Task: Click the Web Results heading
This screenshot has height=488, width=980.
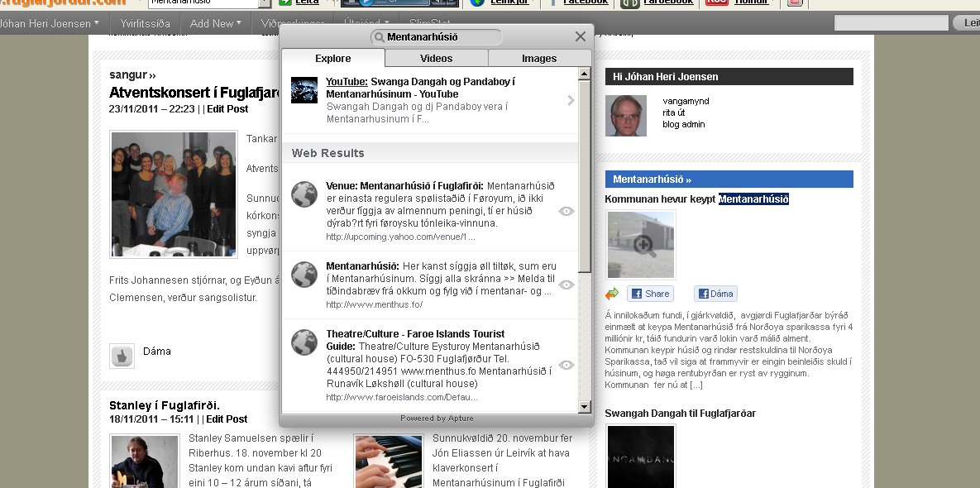Action: coord(328,153)
